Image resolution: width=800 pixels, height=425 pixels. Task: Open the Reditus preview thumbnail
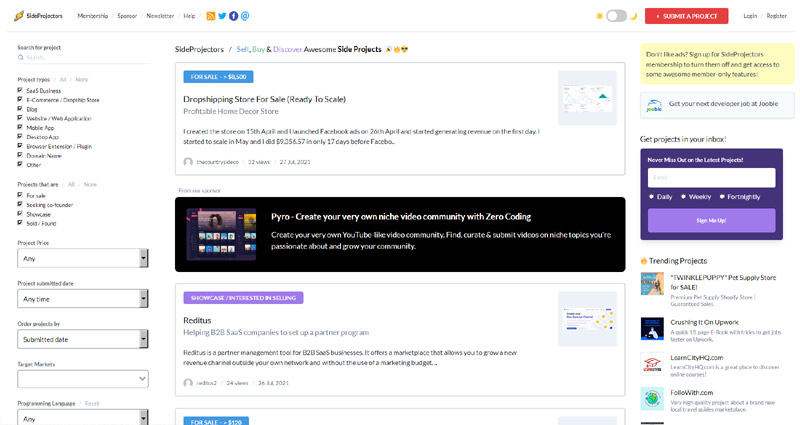click(587, 319)
